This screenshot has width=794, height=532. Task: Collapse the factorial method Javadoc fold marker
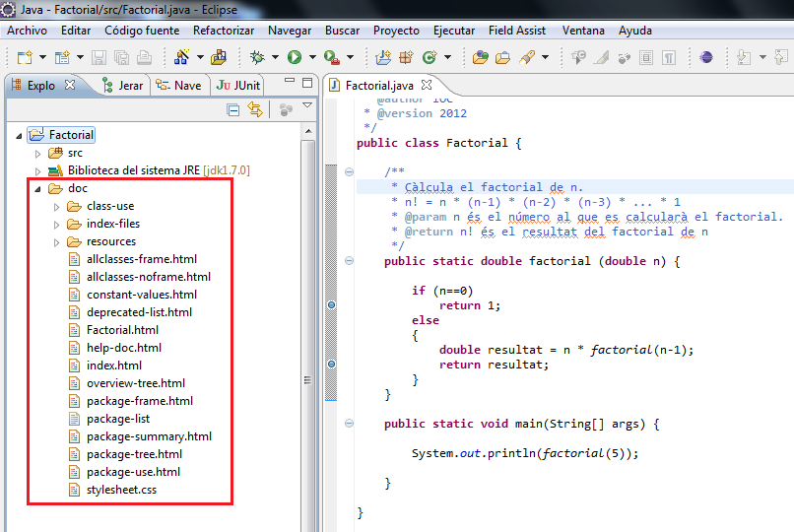click(x=349, y=171)
